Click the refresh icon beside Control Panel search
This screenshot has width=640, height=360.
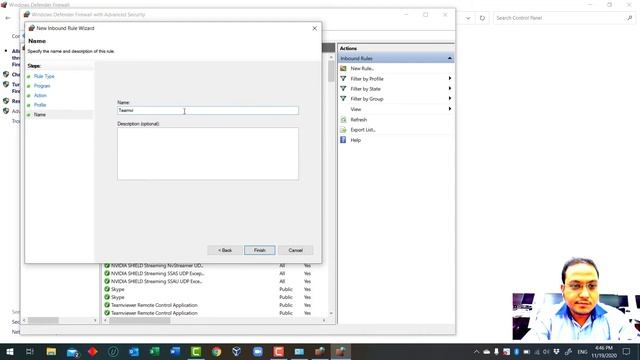point(482,18)
